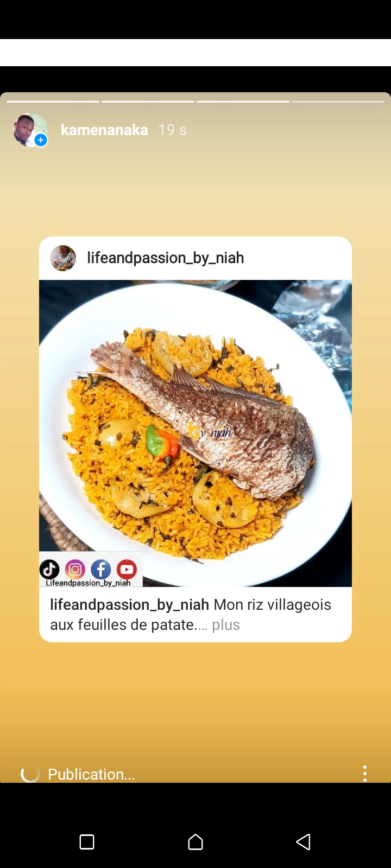Open the shared rice and fish post image

[195, 433]
